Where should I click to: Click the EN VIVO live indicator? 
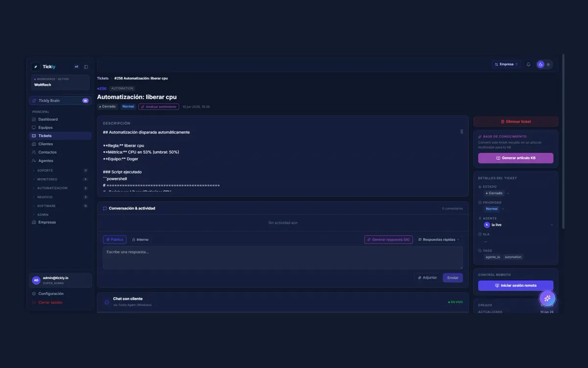tap(455, 302)
